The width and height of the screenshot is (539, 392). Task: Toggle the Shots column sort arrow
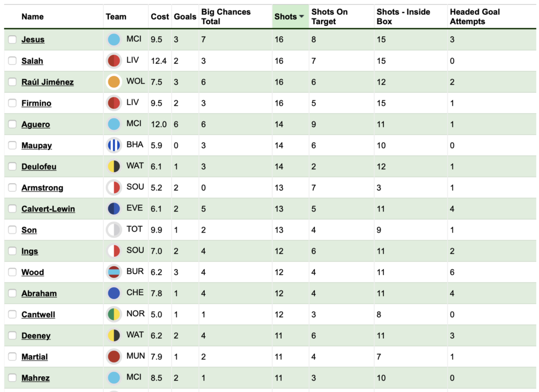[302, 16]
